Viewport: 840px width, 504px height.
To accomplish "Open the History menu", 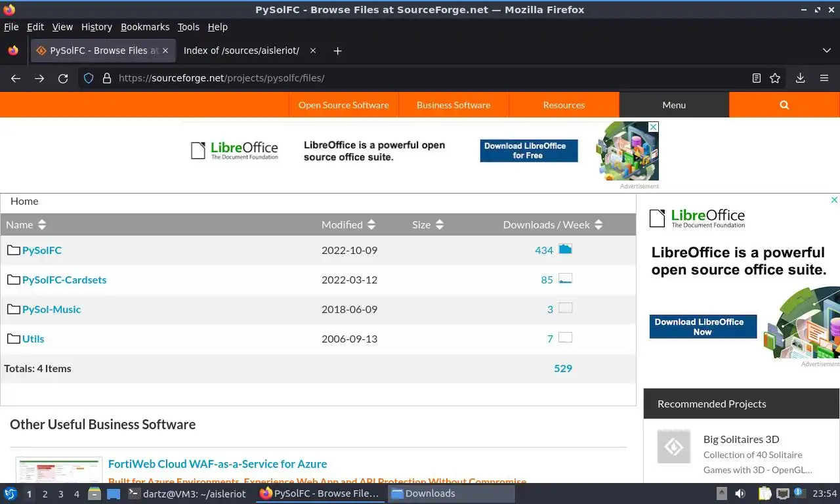I will 96,27.
